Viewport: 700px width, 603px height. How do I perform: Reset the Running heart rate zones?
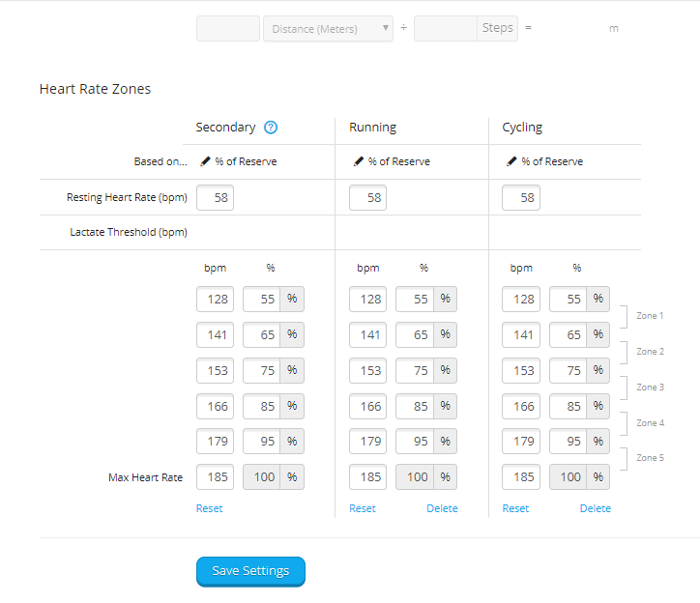tap(362, 508)
